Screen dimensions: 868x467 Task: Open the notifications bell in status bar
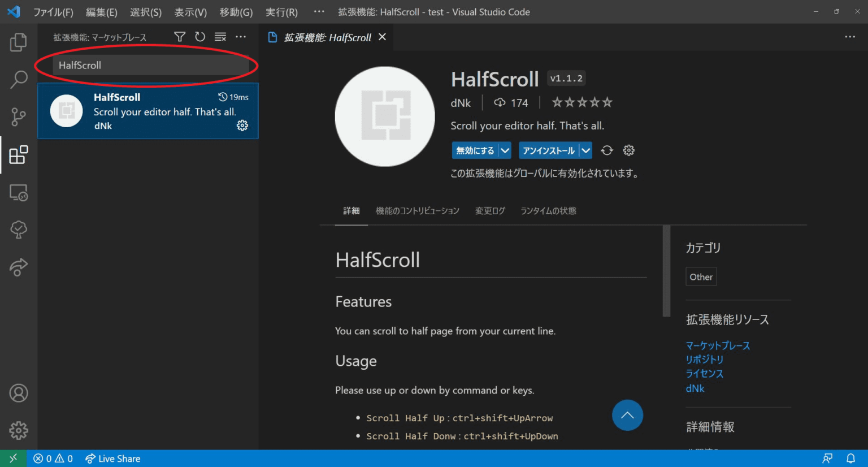click(x=851, y=458)
